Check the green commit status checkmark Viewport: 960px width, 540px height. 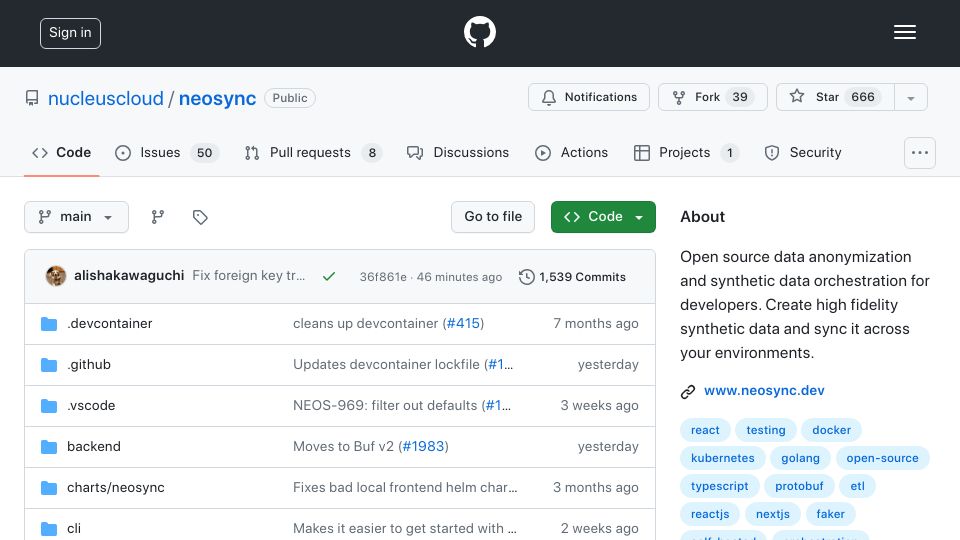click(x=329, y=277)
